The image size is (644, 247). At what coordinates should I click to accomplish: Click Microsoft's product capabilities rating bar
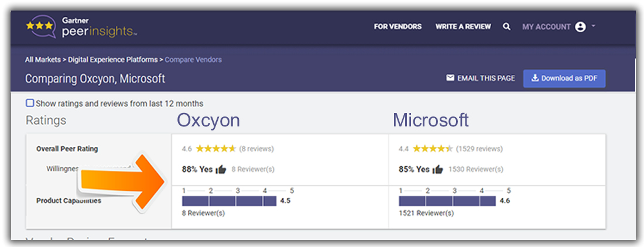[447, 201]
